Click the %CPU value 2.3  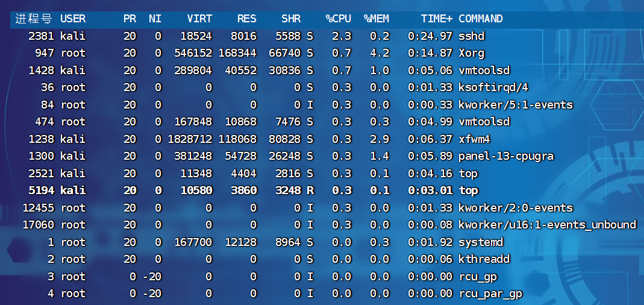pos(342,36)
